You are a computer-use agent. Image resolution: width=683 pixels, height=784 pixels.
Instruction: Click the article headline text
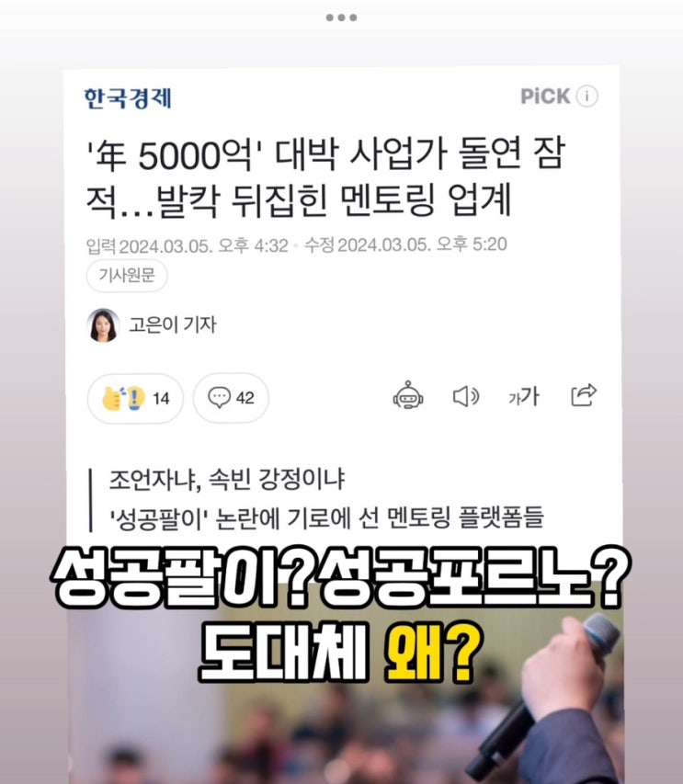coord(326,177)
